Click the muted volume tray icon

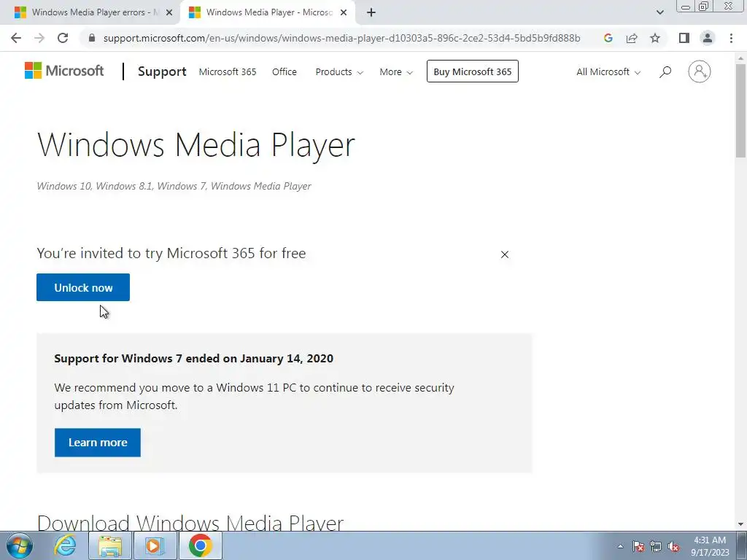coord(673,546)
